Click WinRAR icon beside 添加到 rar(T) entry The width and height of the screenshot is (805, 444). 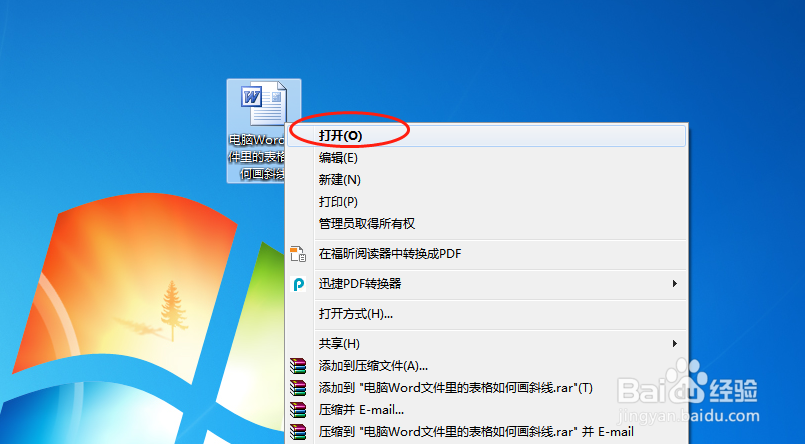[x=298, y=388]
